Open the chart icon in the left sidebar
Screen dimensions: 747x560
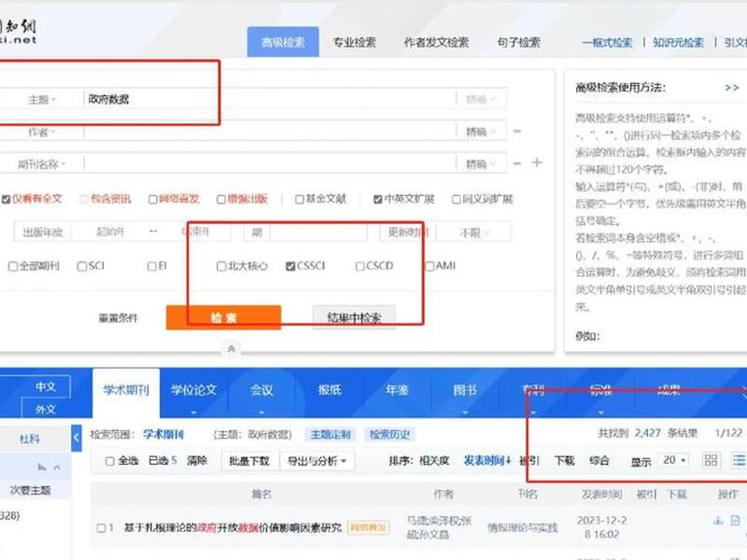coord(42,468)
